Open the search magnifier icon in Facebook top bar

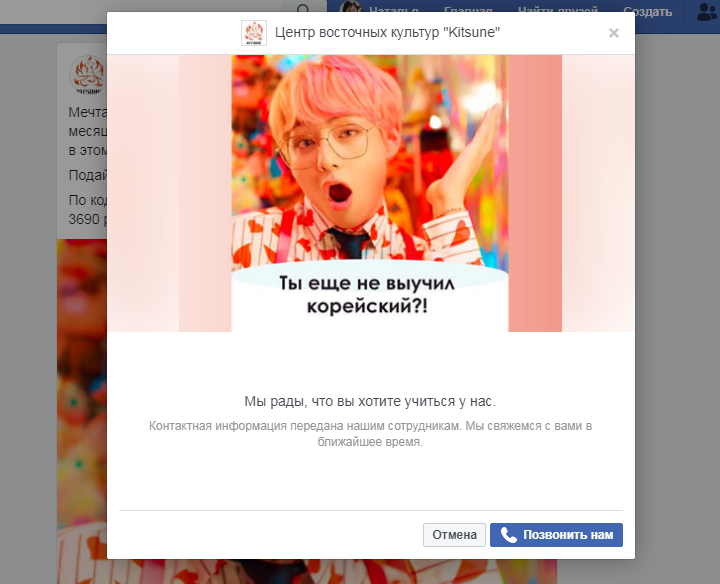303,8
